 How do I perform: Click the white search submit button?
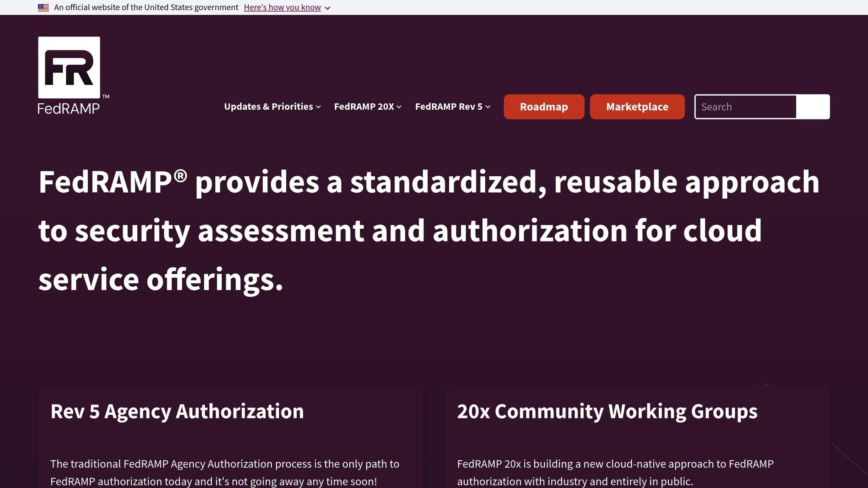[x=812, y=107]
